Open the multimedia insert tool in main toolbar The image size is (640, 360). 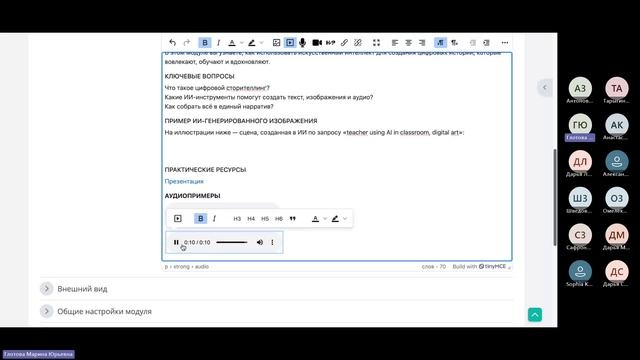pyautogui.click(x=290, y=42)
